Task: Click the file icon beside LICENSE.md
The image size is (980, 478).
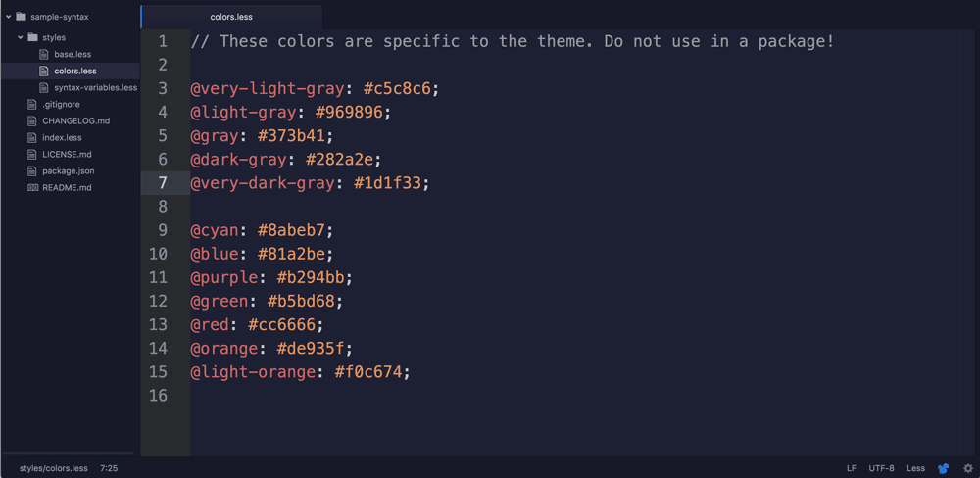Action: pyautogui.click(x=32, y=154)
